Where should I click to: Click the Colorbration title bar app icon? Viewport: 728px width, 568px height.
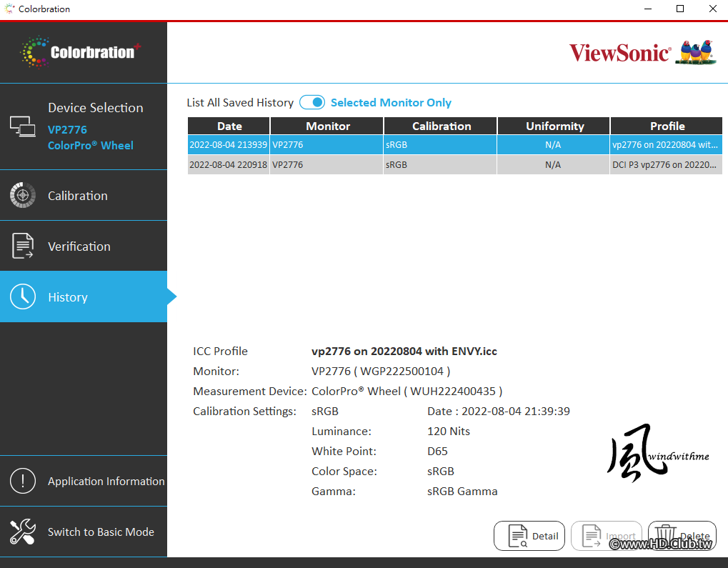tap(9, 9)
